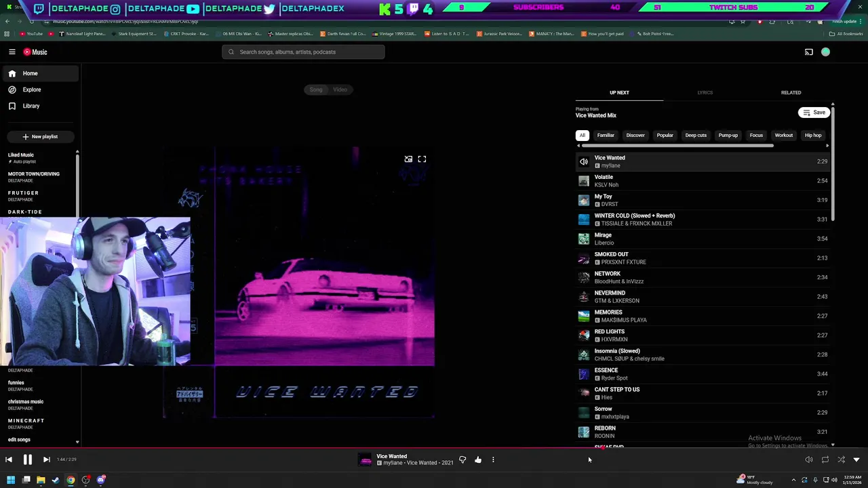Open the Liked Music playlist
Screen dimensions: 868x488
point(39,158)
